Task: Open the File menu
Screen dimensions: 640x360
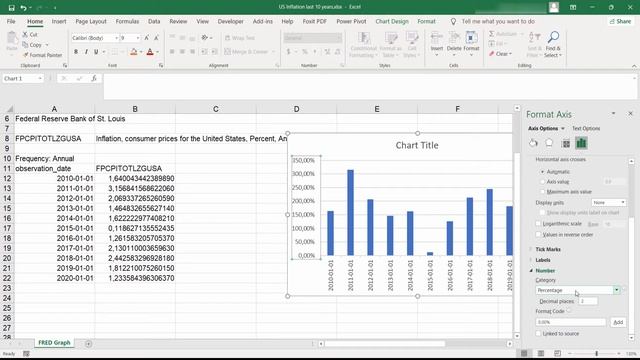Action: (x=11, y=21)
